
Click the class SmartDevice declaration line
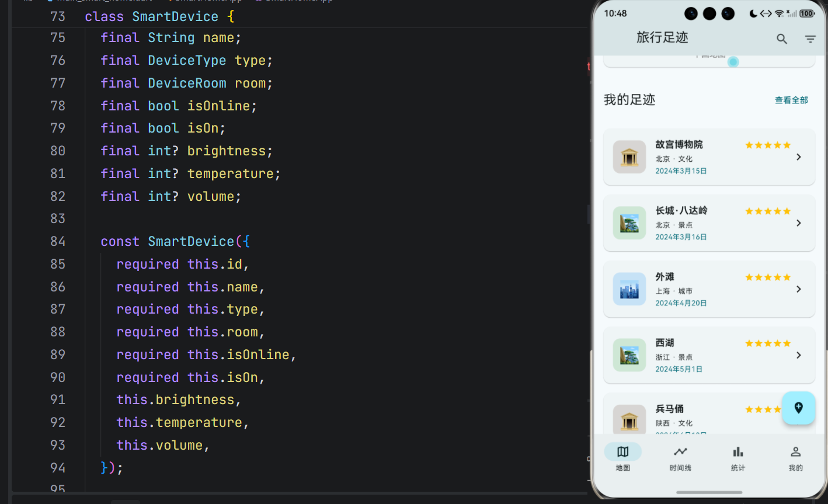click(x=159, y=16)
